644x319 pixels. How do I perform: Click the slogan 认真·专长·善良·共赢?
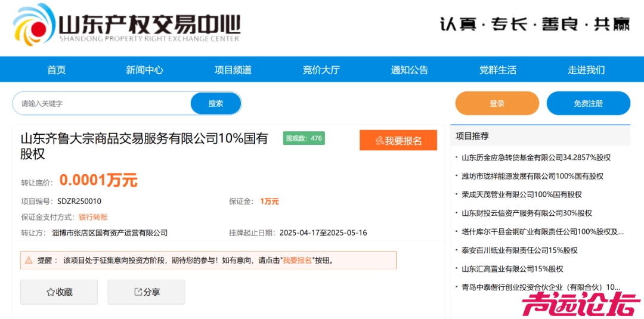pyautogui.click(x=535, y=24)
